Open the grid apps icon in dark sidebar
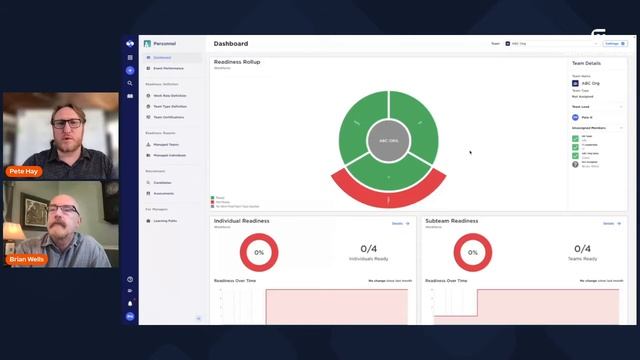 130,58
